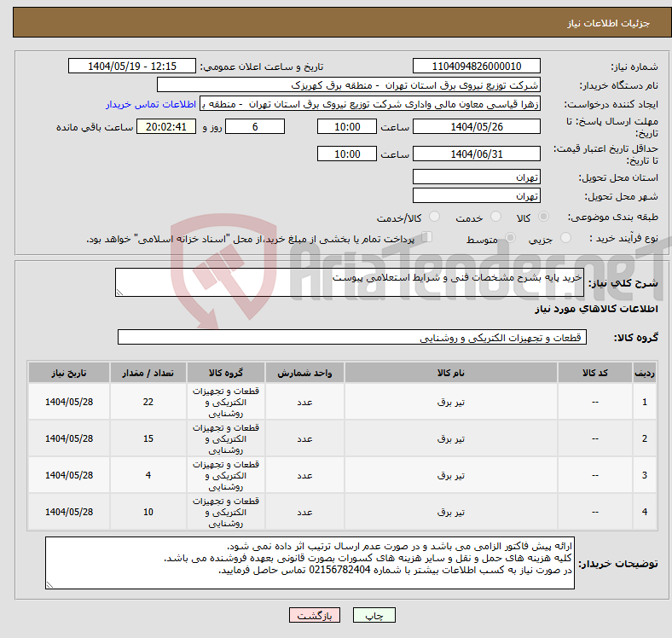Click the announcement date field 1404/05/19 - 12:15
This screenshot has width=672, height=638.
pyautogui.click(x=132, y=66)
